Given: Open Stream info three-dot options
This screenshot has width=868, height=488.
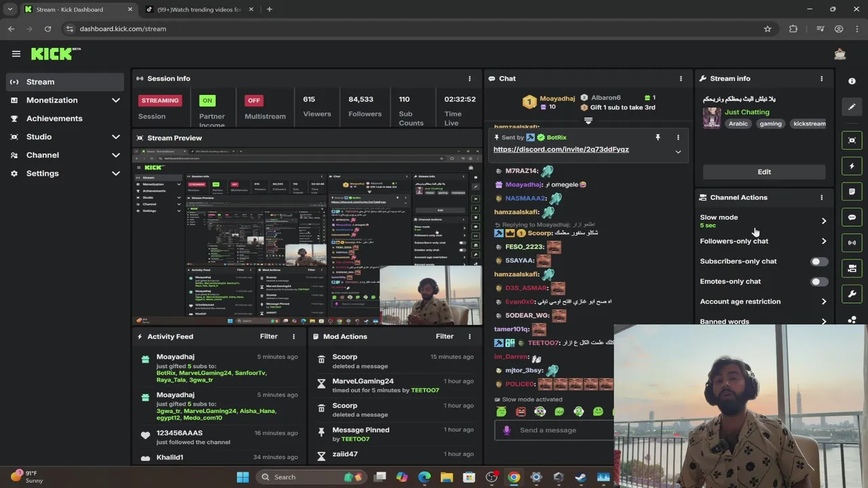Looking at the screenshot, I should tap(821, 79).
